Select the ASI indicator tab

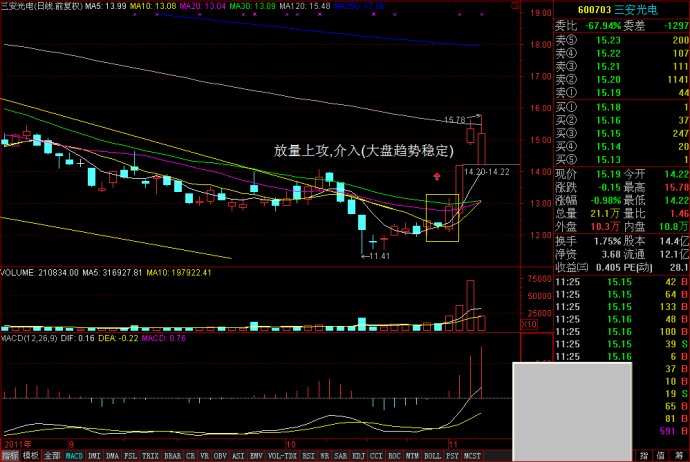(238, 456)
